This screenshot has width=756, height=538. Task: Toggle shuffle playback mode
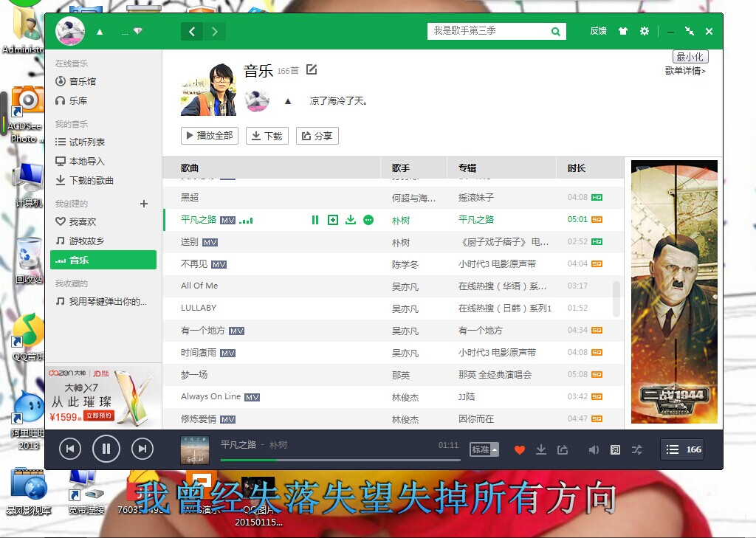pyautogui.click(x=636, y=449)
